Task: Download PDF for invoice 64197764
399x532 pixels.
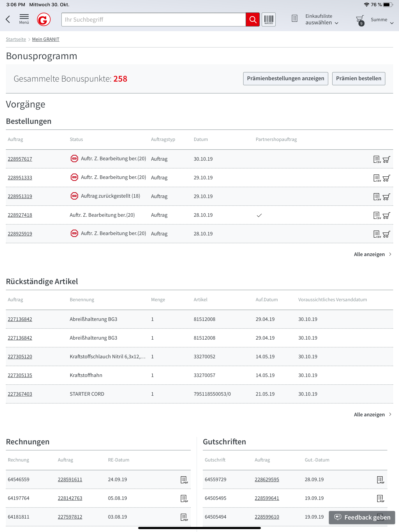Action: (x=184, y=499)
